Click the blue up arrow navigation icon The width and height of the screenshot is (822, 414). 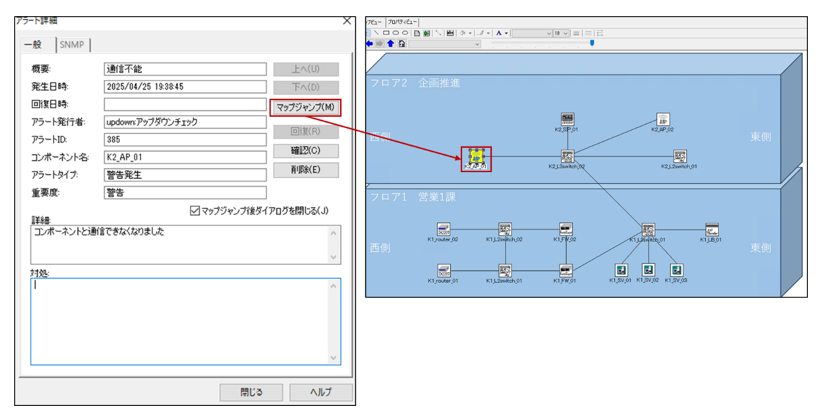(391, 44)
